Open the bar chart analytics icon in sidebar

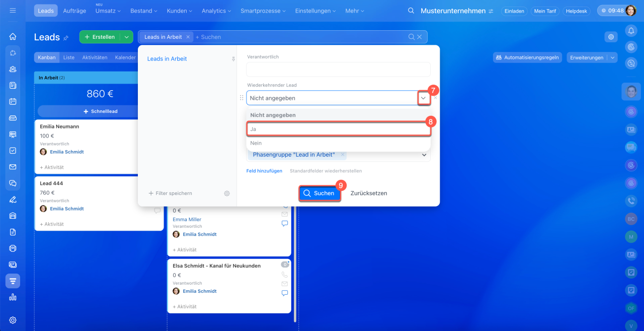pos(13,297)
